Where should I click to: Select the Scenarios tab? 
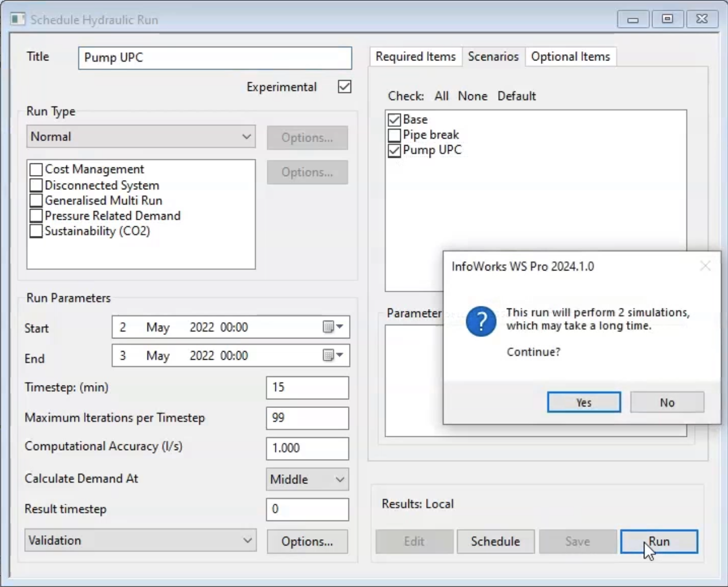493,56
